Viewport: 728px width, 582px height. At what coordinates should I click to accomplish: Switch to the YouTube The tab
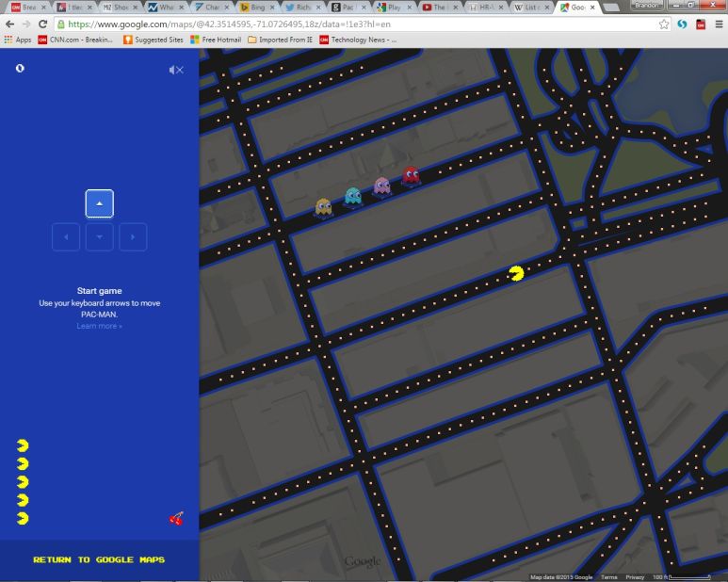tap(439, 7)
